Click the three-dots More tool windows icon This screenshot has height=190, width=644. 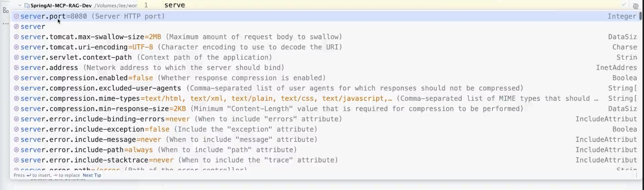pos(5,24)
